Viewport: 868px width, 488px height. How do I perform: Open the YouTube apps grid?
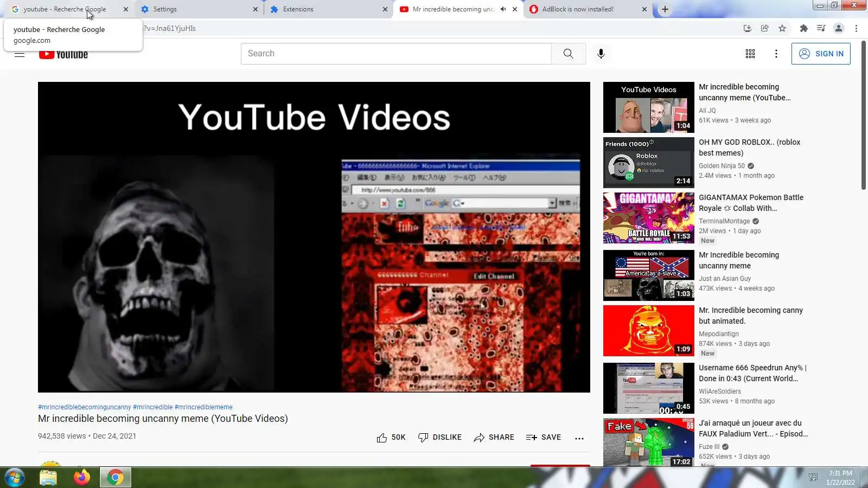[x=750, y=54]
